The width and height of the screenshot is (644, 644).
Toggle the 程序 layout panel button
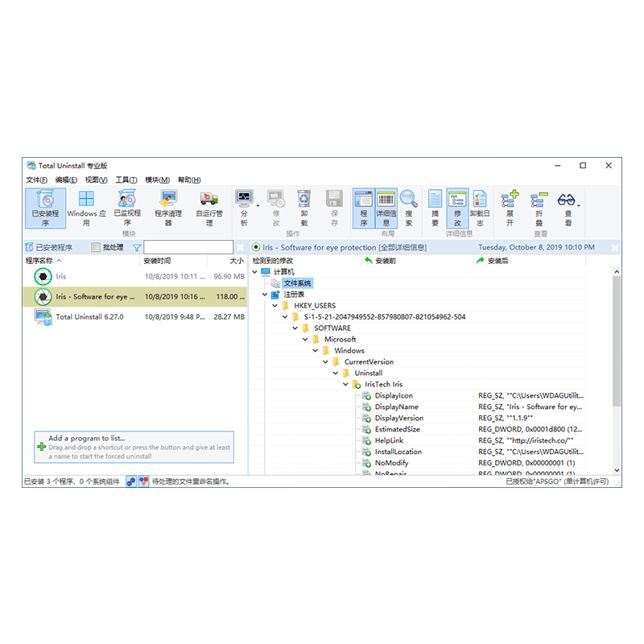pos(364,208)
